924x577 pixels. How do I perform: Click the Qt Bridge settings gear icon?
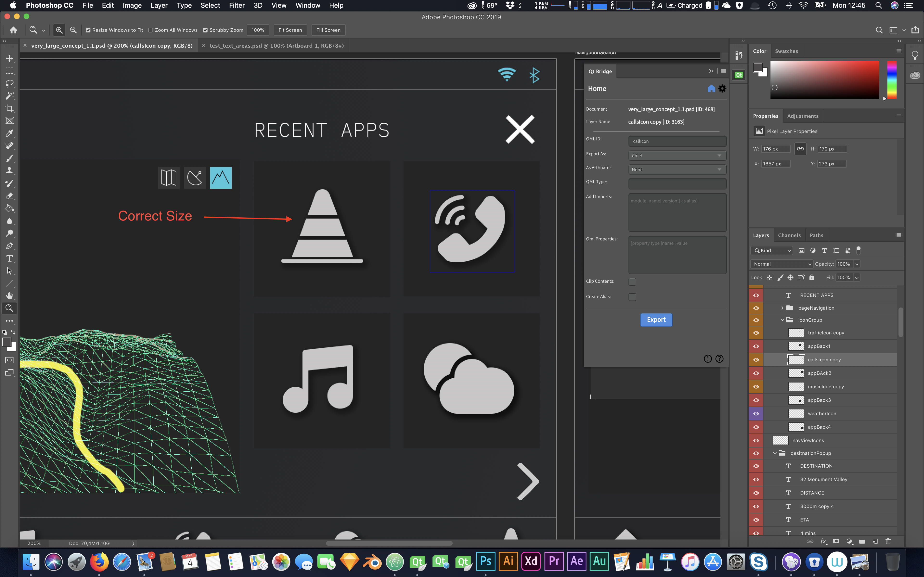pos(722,88)
